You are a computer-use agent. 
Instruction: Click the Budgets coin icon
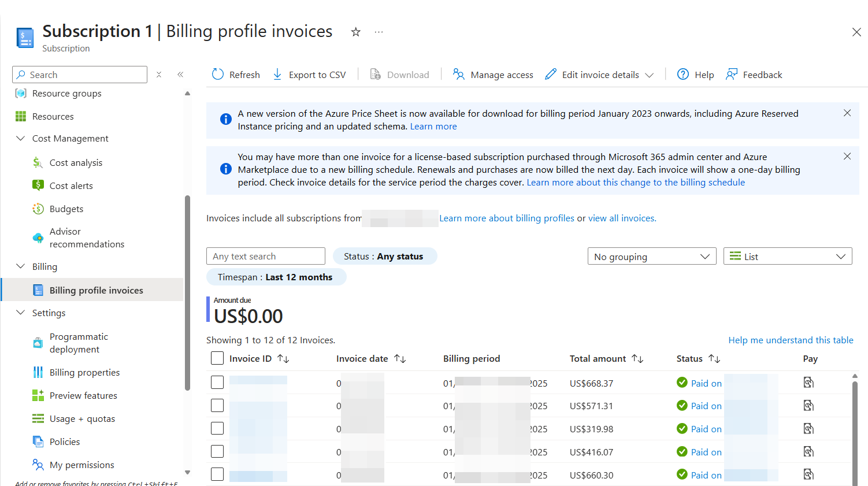pos(38,209)
